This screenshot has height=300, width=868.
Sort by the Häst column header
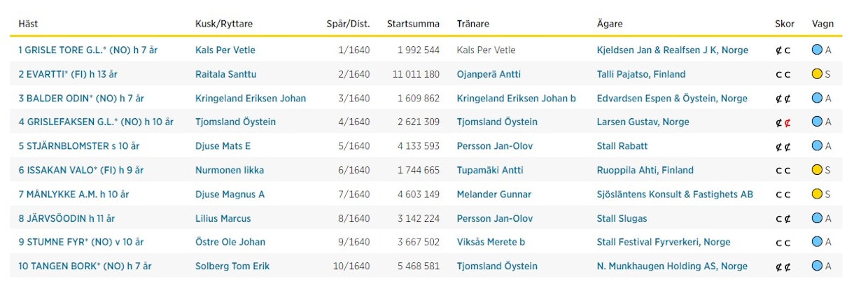pos(28,24)
